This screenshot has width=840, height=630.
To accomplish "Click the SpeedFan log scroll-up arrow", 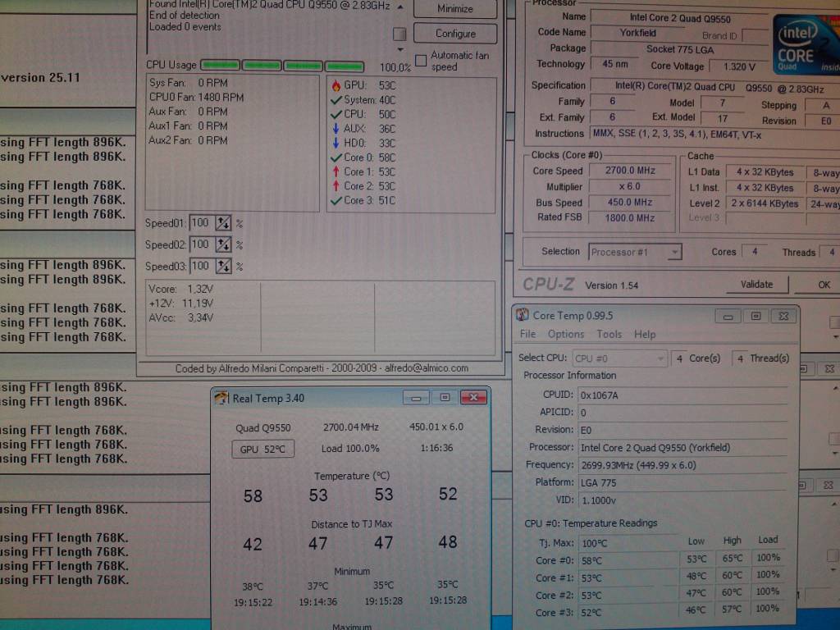I will point(400,7).
